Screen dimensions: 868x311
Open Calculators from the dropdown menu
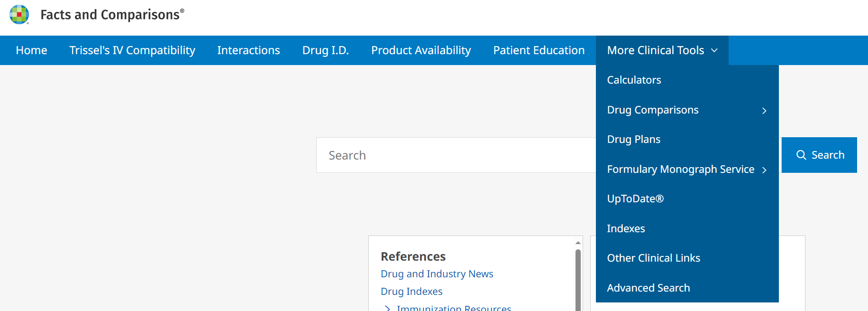pyautogui.click(x=634, y=80)
